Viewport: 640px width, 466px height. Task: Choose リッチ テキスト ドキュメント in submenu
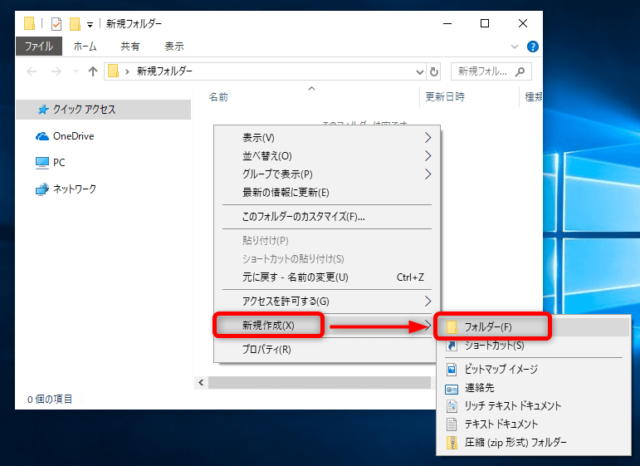533,406
